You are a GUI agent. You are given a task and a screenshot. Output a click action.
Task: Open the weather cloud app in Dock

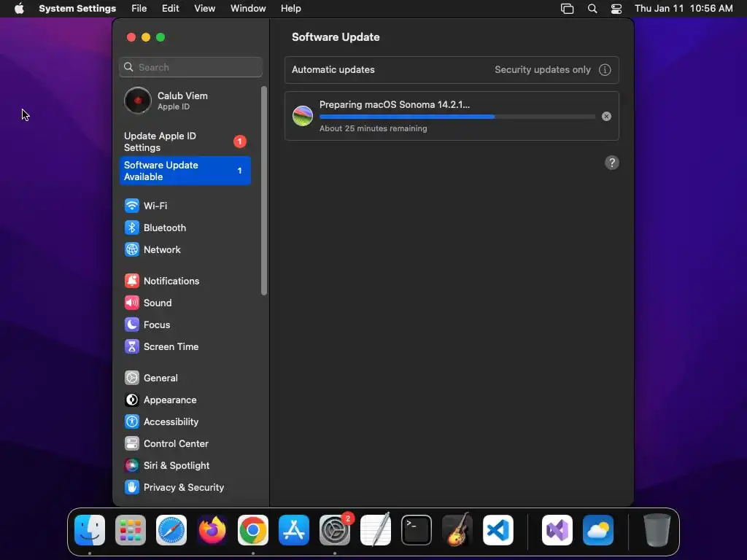(x=598, y=530)
